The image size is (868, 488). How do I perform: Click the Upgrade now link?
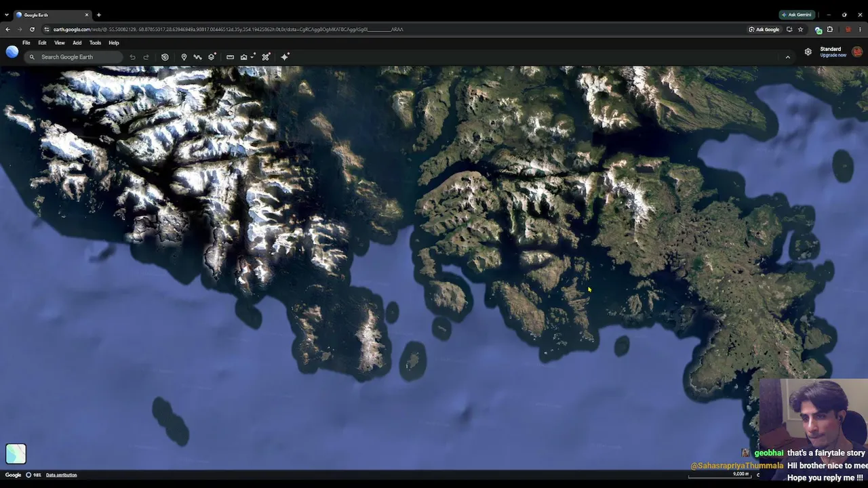pos(833,55)
